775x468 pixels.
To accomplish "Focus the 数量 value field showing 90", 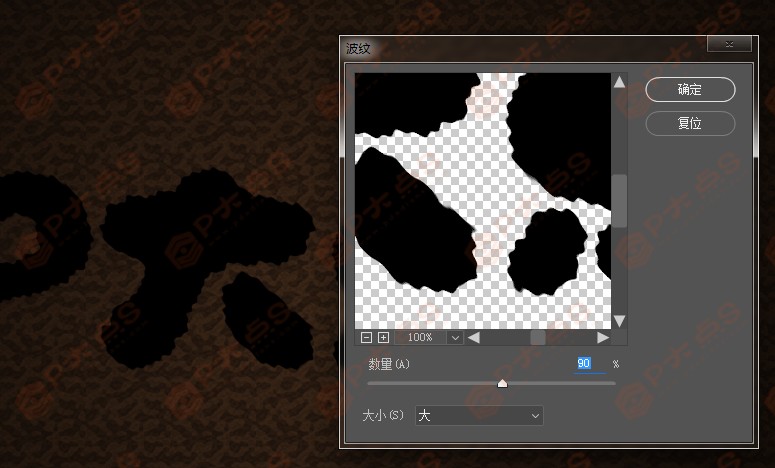I will [590, 364].
